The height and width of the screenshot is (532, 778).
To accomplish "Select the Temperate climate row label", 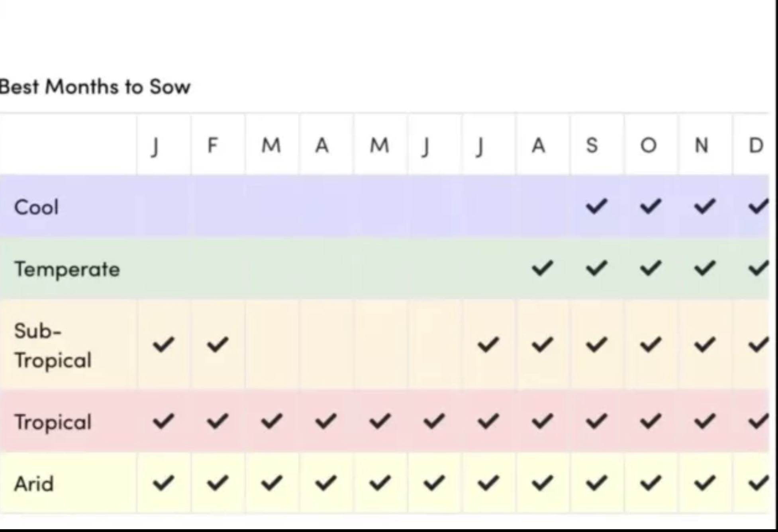I will [67, 269].
